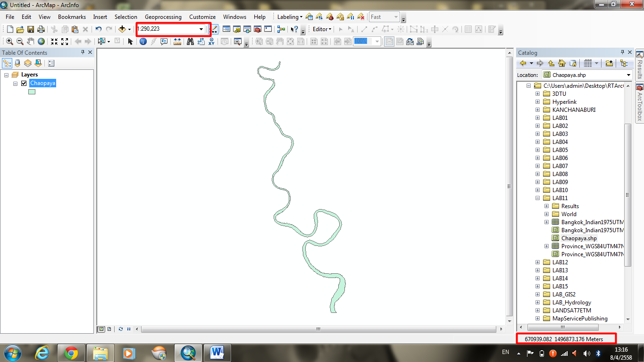Screen dimensions: 644x362
Task: Open the Search window toolbar icon
Action: (247, 29)
